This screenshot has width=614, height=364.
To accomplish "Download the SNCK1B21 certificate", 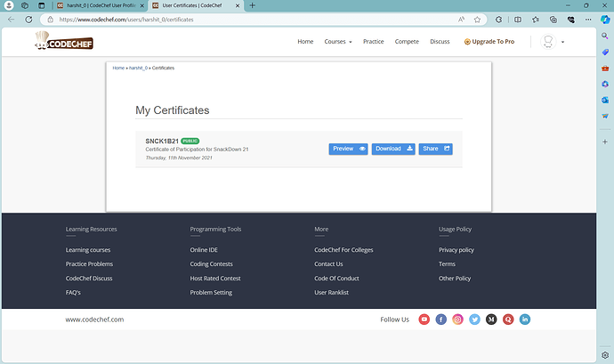I will tap(393, 149).
